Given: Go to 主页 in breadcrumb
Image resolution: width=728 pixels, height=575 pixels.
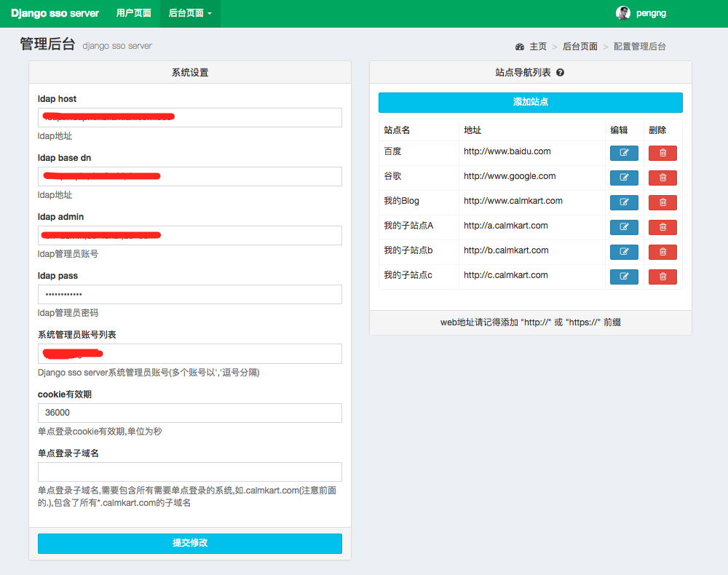Looking at the screenshot, I should point(537,47).
